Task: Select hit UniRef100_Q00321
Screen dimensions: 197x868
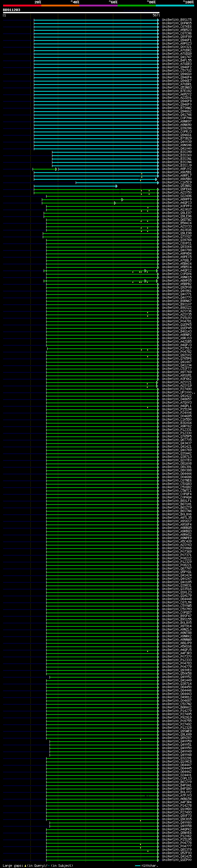Action: click(177, 47)
